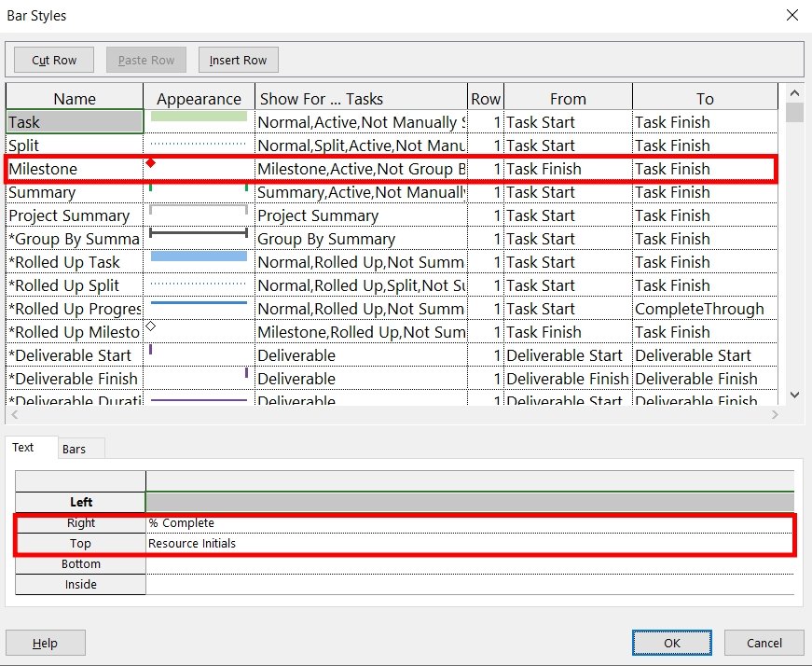The height and width of the screenshot is (666, 812).
Task: Click Deliverable Start purple marker appearance
Action: 151,350
